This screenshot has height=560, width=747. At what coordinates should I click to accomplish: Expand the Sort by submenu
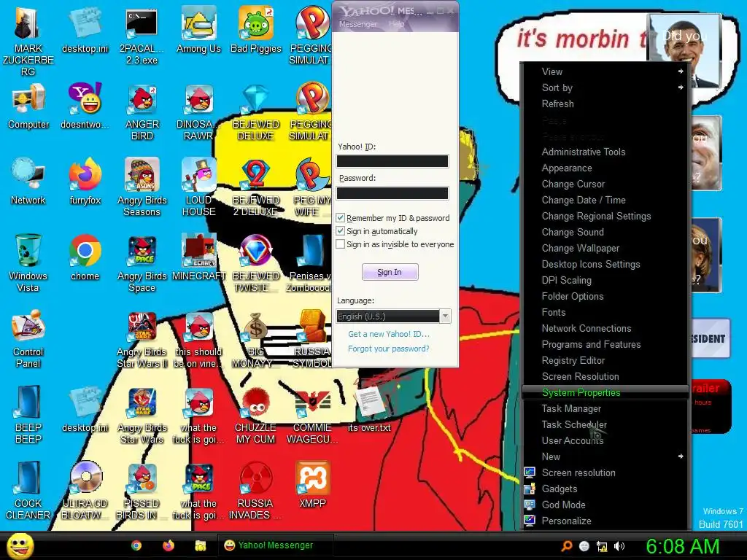pyautogui.click(x=605, y=87)
